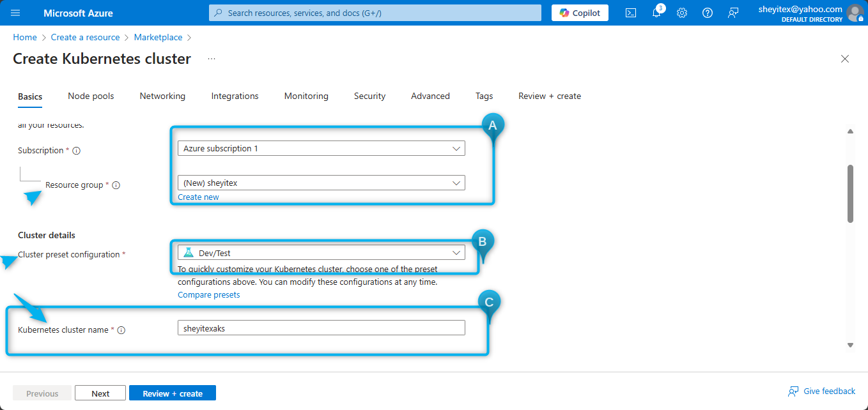The width and height of the screenshot is (868, 410).
Task: Open the portal hamburger menu
Action: pyautogui.click(x=15, y=13)
